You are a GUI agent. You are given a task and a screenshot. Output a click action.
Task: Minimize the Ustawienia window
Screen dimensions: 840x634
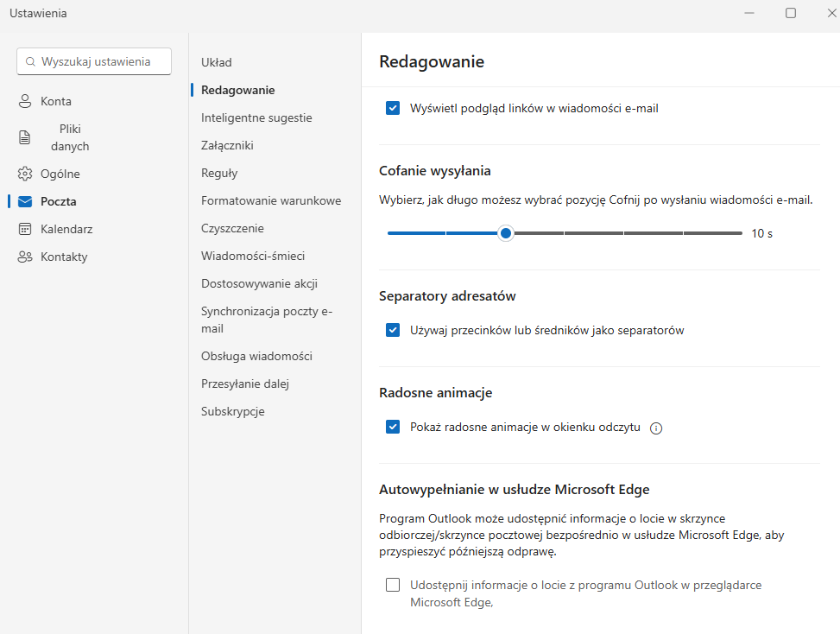tap(749, 13)
